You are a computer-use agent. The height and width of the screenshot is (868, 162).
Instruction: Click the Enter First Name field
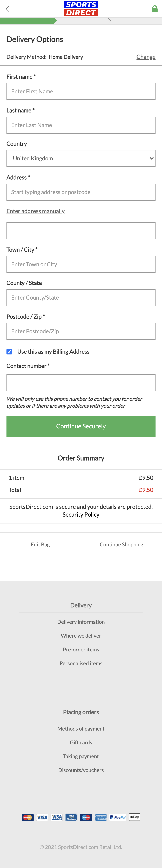[81, 91]
